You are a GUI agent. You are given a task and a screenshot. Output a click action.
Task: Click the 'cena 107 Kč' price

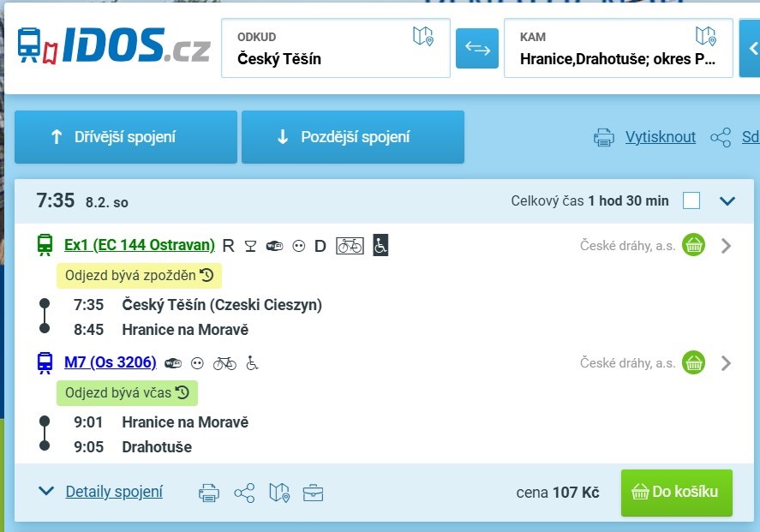(x=558, y=493)
